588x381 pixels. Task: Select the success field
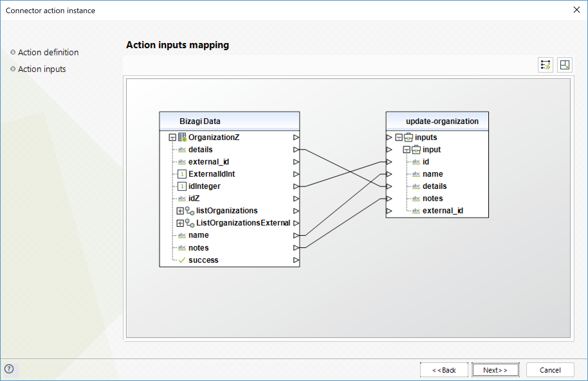[x=203, y=260]
